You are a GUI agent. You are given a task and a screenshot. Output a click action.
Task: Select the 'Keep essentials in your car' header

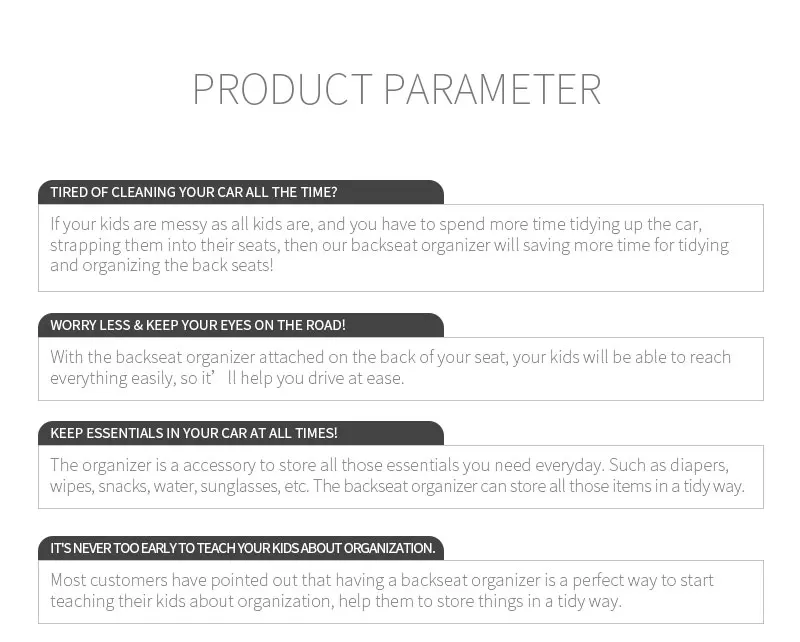coord(194,433)
